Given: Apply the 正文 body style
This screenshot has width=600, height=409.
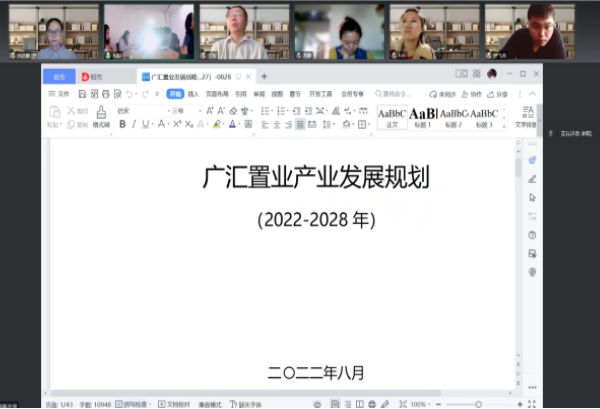Looking at the screenshot, I should [x=392, y=117].
